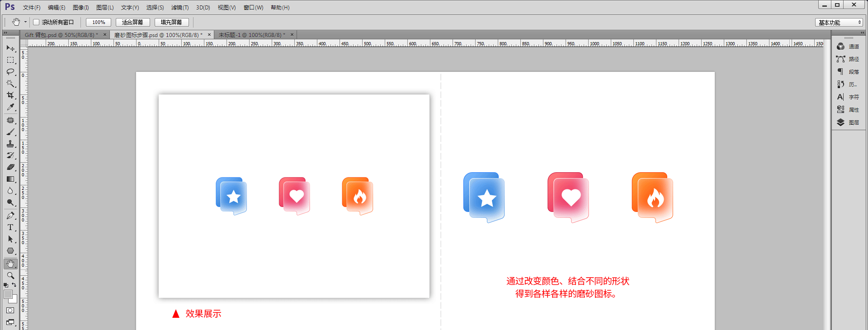This screenshot has height=330, width=868.
Task: Open the Channels panel
Action: 848,47
